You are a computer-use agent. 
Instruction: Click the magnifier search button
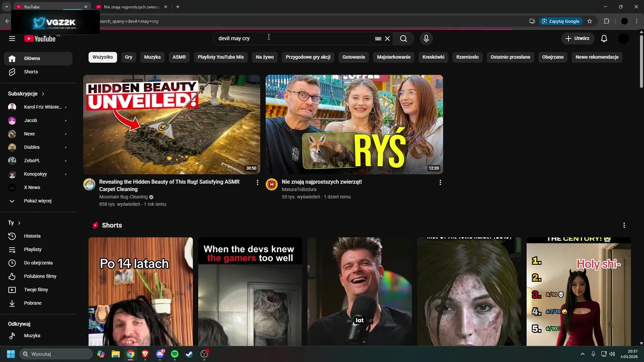pos(404,39)
